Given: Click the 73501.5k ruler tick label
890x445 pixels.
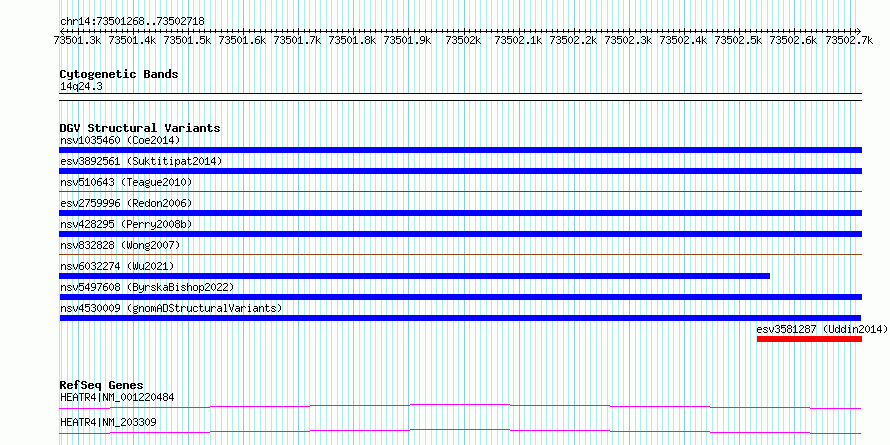Looking at the screenshot, I should 187,40.
